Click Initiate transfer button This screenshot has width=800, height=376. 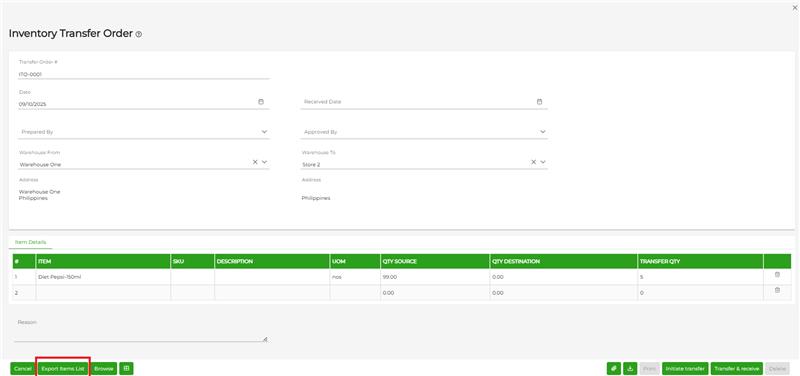pos(685,368)
